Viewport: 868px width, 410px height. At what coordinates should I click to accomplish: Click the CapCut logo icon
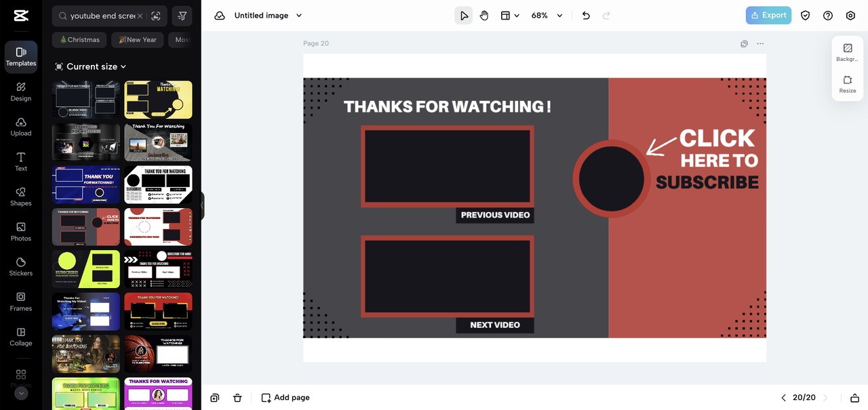click(x=20, y=16)
